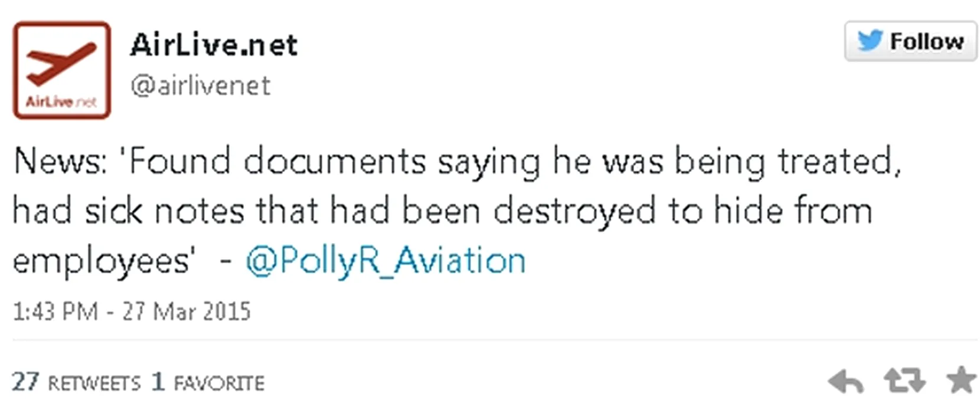980x413 pixels.
Task: Click the word 'FAVORITE' in the stats row
Action: [219, 383]
